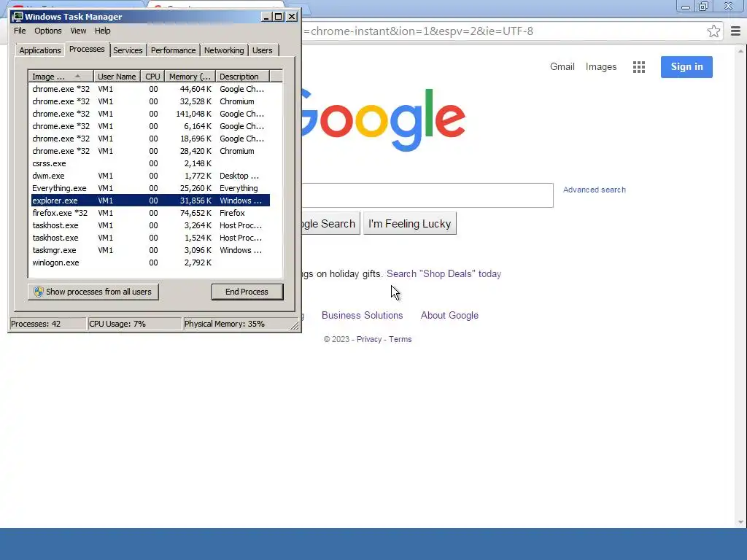The width and height of the screenshot is (747, 560).
Task: Select taskhost.exe row using 1,524 K
Action: [x=150, y=238]
